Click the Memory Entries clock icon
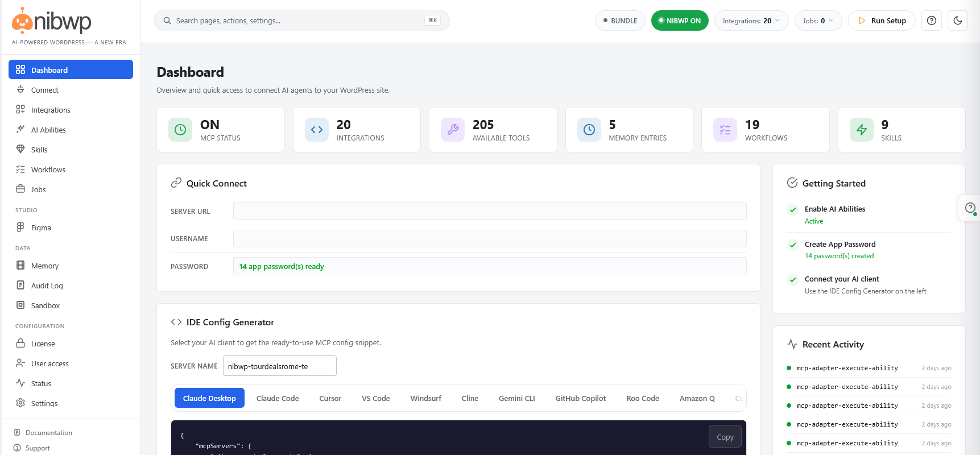The width and height of the screenshot is (980, 455). click(589, 130)
